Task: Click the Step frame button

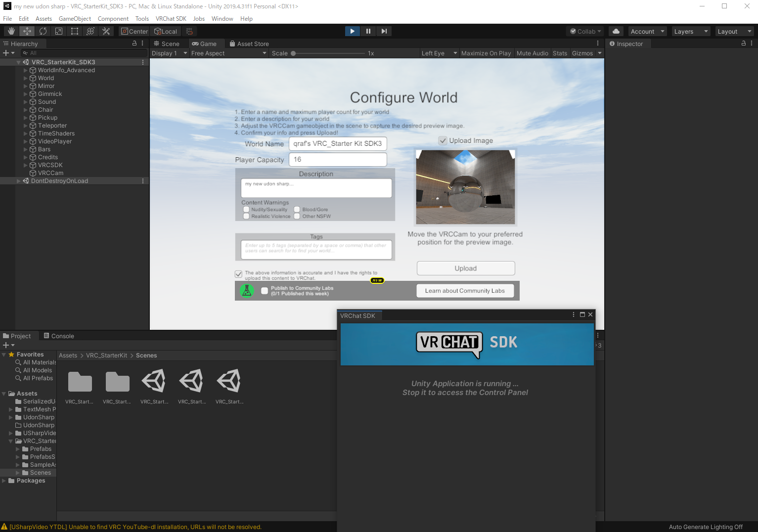Action: point(384,31)
